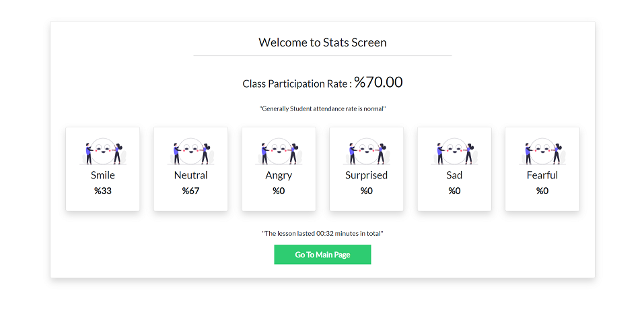Click the Surprised card illustration
Viewport: 644px width, 316px height.
pyautogui.click(x=366, y=151)
